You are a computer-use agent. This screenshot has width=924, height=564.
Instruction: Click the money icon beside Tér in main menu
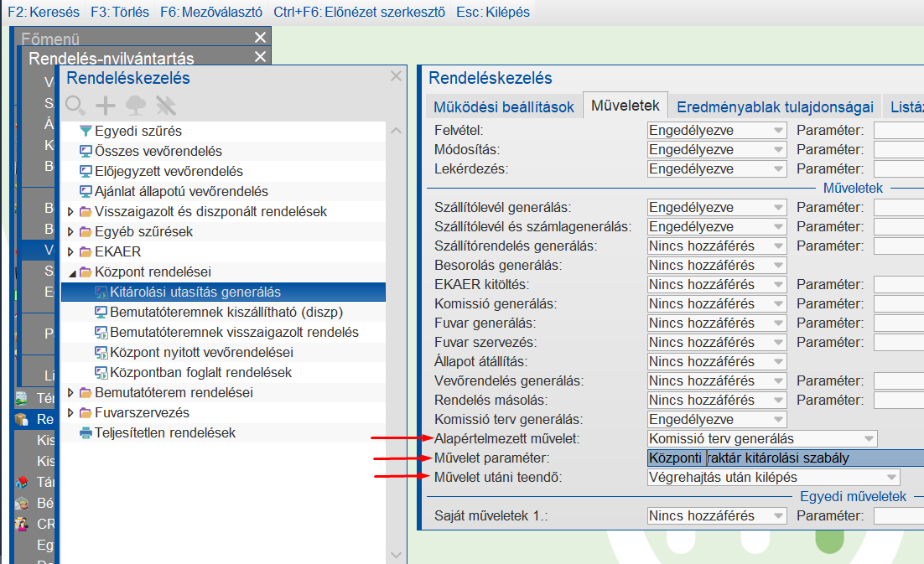point(22,399)
